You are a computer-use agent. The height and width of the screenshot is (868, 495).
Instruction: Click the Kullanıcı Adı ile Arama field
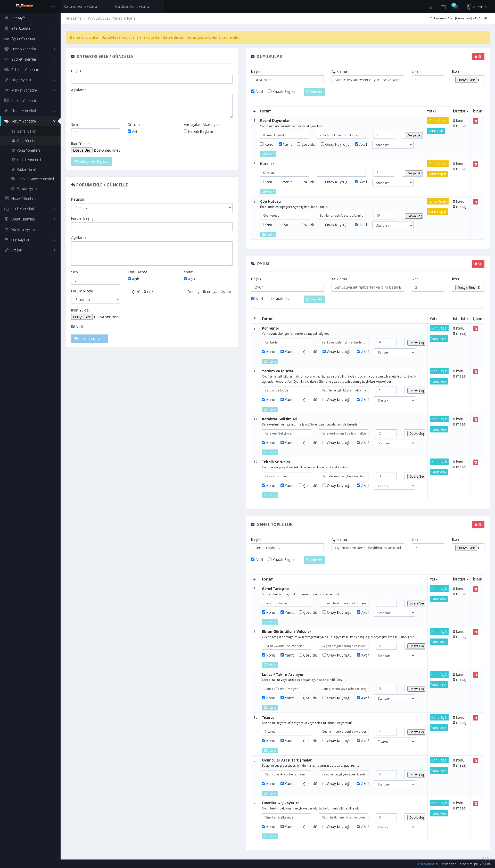[x=86, y=6]
